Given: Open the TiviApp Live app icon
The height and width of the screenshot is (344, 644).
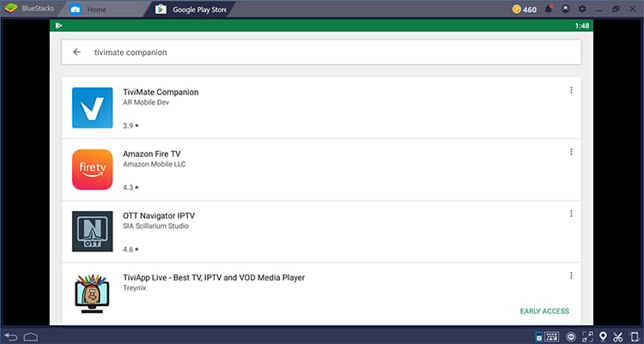Looking at the screenshot, I should click(93, 293).
